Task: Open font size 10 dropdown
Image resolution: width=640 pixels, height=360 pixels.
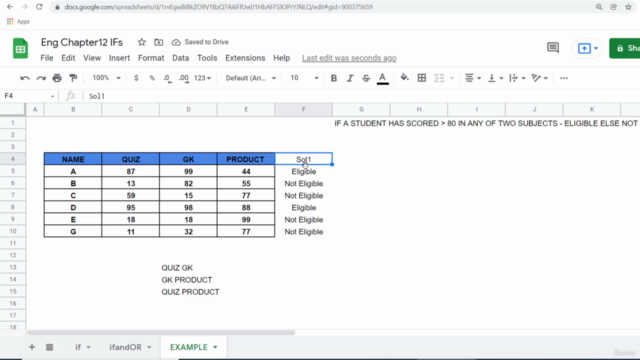Action: tap(304, 78)
